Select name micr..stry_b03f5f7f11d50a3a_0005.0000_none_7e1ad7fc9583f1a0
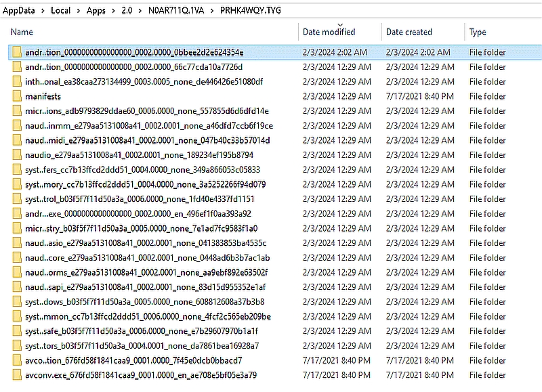The width and height of the screenshot is (542, 392). tap(142, 229)
